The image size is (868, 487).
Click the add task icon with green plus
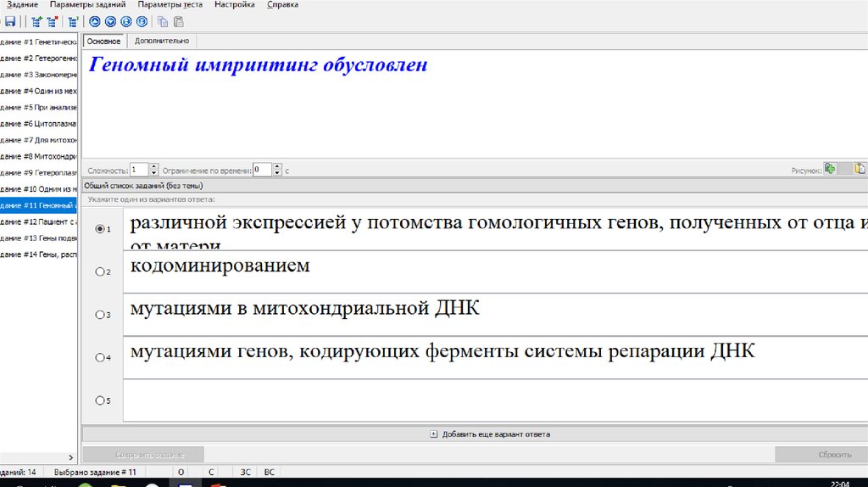coord(36,22)
